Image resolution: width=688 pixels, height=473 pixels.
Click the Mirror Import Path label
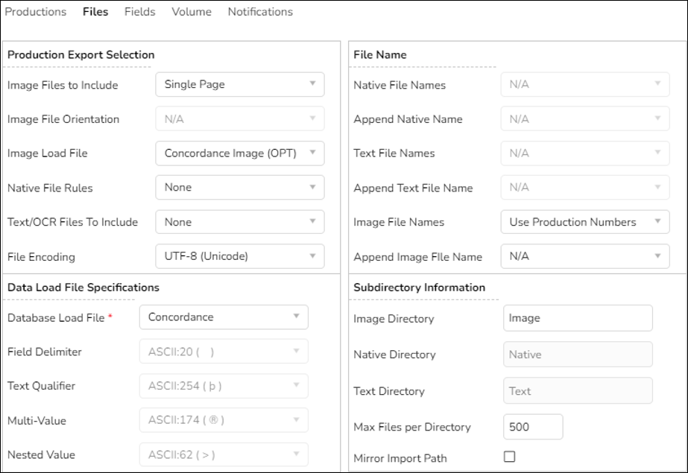(x=400, y=458)
